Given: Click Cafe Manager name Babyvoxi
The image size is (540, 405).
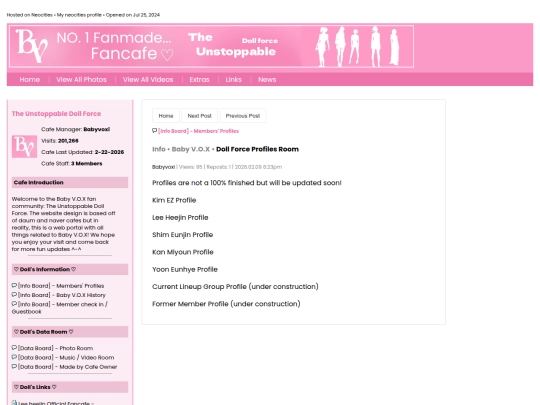Looking at the screenshot, I should coord(96,129).
